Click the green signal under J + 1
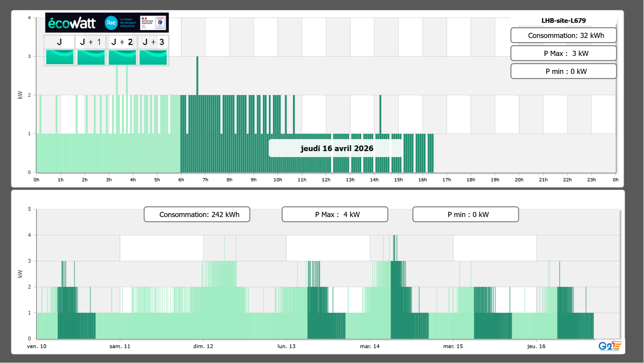Screen dimensions: 644x363 (91, 57)
